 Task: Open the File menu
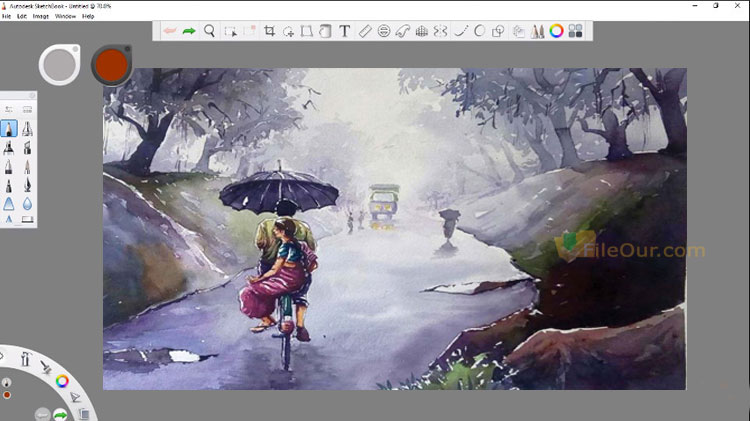(6, 16)
